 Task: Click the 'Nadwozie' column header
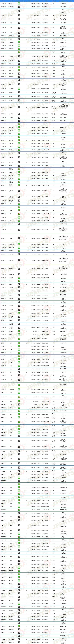[x=54, y=1]
